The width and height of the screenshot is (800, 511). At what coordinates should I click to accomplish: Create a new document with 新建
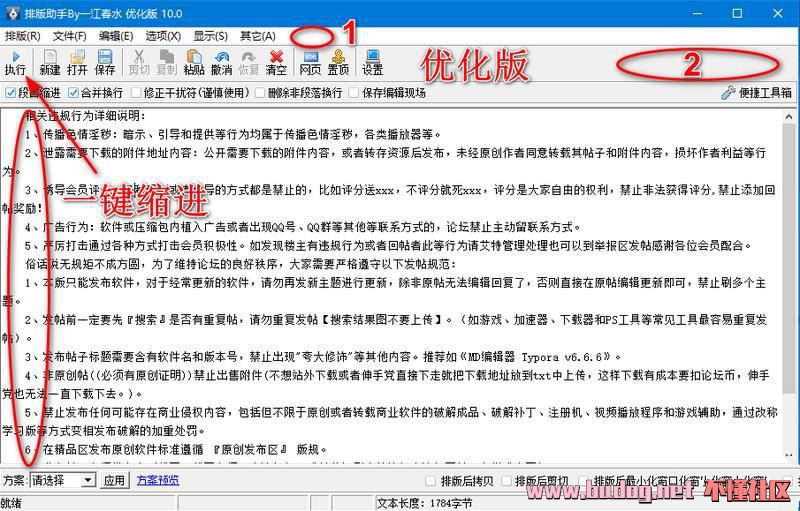tap(49, 63)
